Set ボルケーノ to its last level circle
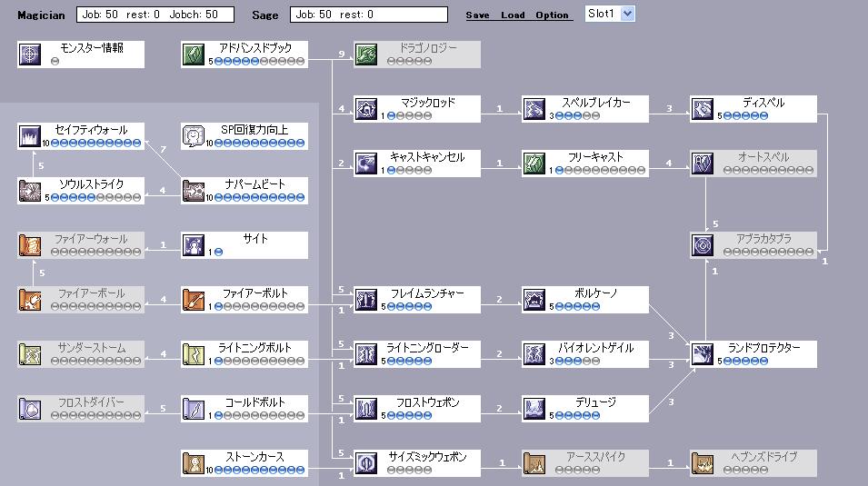This screenshot has width=868, height=486. [x=595, y=306]
